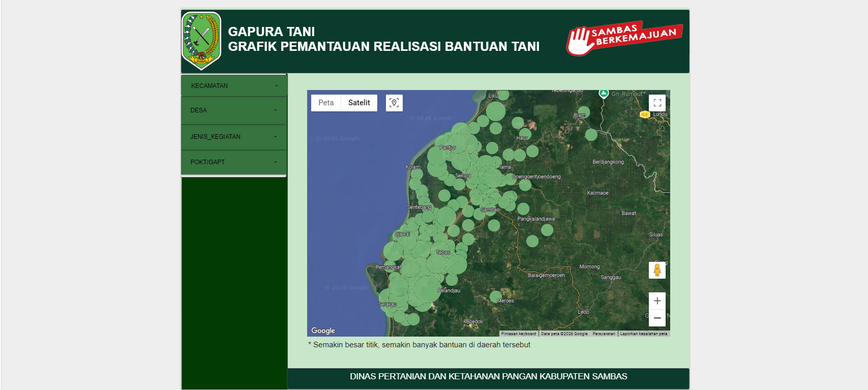Click the Kolam label on the map
Image resolution: width=868 pixels, height=390 pixels.
[413, 167]
